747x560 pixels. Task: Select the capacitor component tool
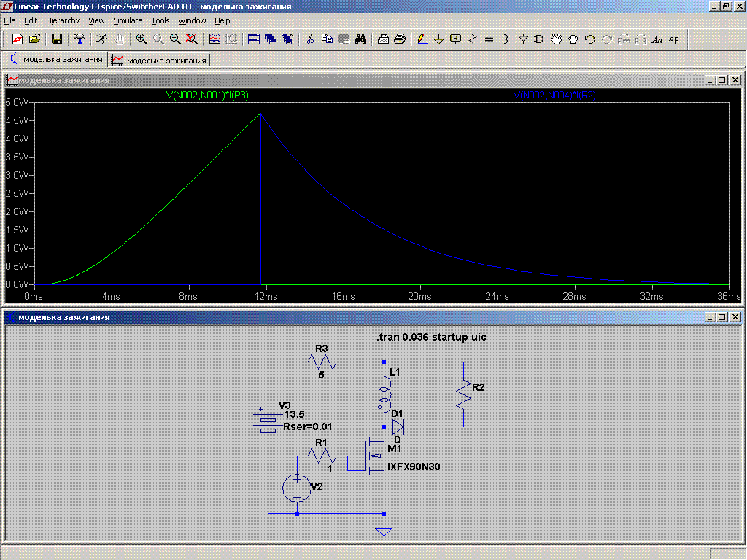click(x=489, y=39)
